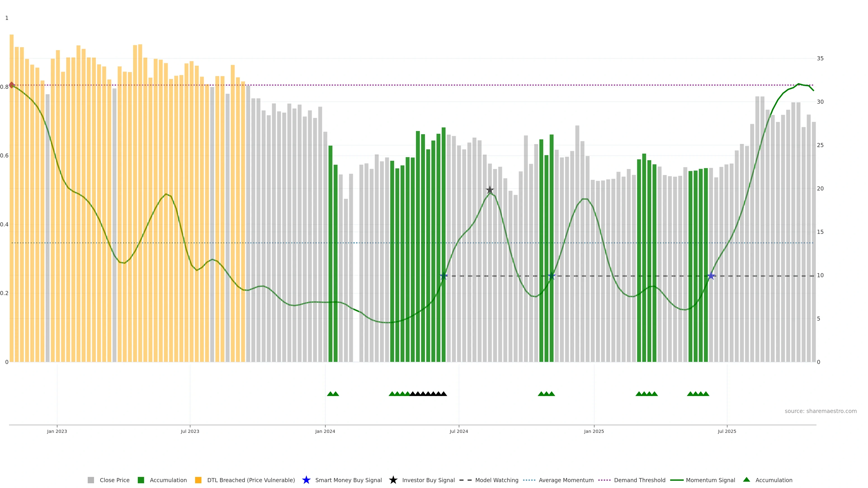The image size is (868, 488).
Task: Click the black triangle markers before Jul 2024
Action: [428, 394]
